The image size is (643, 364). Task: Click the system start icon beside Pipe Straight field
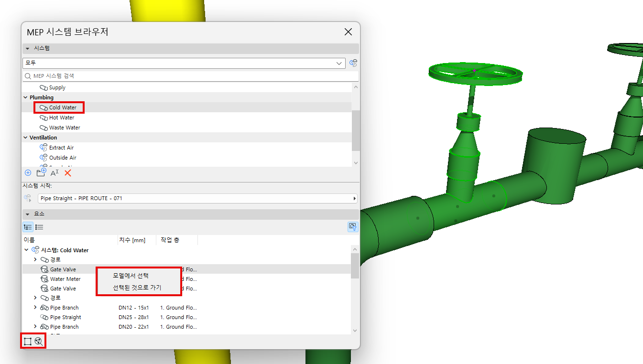tap(27, 198)
